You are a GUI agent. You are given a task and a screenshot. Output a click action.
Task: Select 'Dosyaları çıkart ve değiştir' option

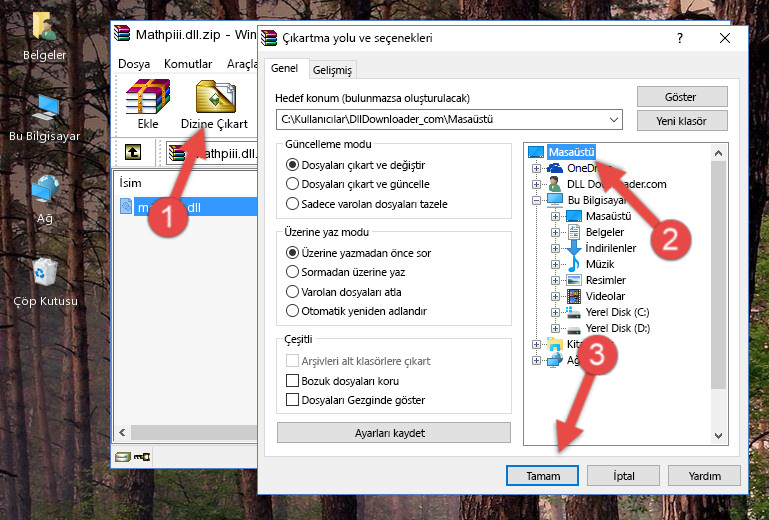(x=356, y=165)
